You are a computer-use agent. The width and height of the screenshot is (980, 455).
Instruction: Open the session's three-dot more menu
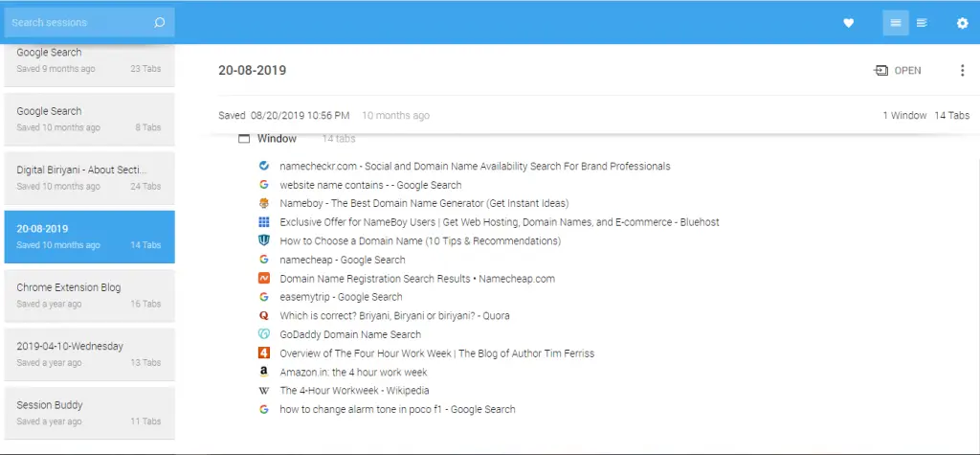coord(963,71)
